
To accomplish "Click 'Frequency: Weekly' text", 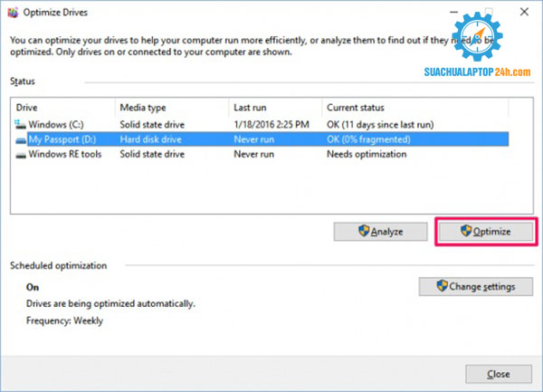I will click(x=65, y=320).
